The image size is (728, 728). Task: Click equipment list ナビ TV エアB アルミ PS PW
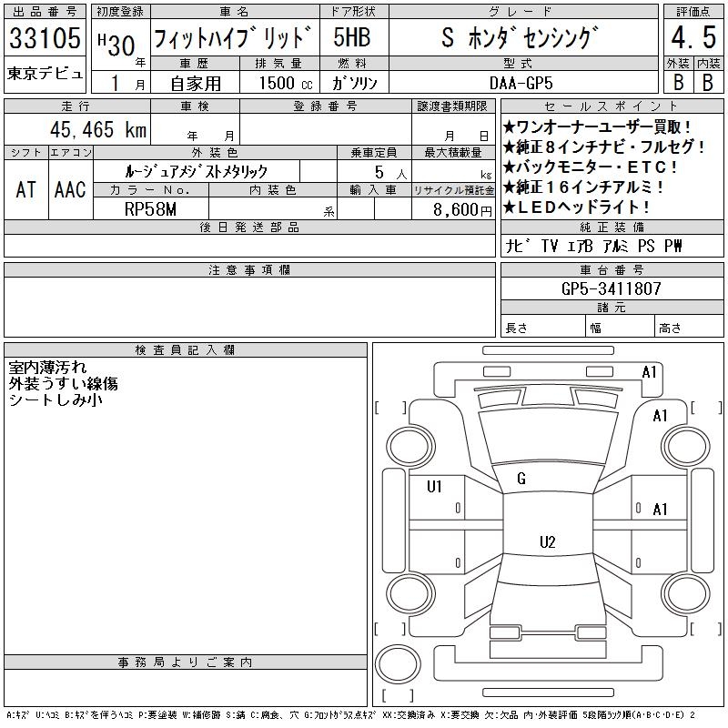tap(594, 246)
